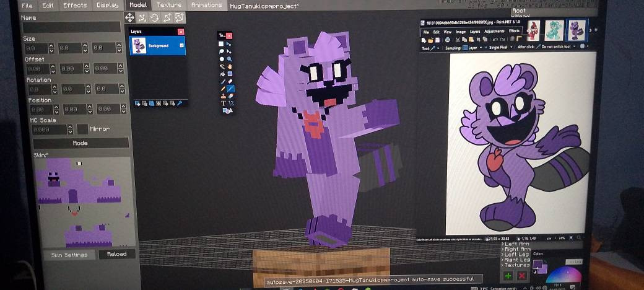Open the Do not switch tool dropdown
This screenshot has width=644, height=290.
tap(555, 46)
